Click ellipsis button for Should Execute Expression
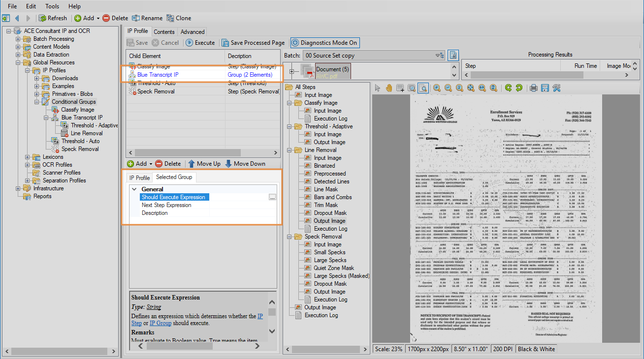Image resolution: width=644 pixels, height=359 pixels. [272, 197]
